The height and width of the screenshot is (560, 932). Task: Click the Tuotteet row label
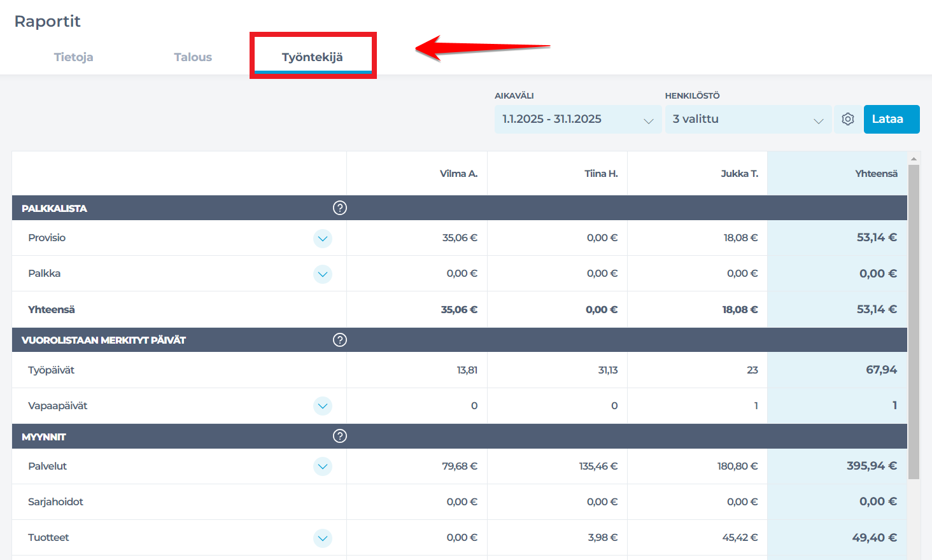48,538
